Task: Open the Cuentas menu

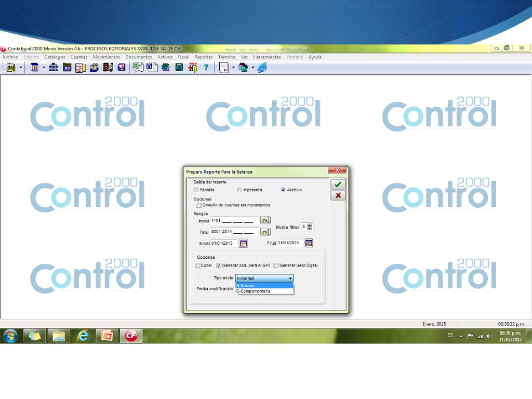Action: pos(79,57)
